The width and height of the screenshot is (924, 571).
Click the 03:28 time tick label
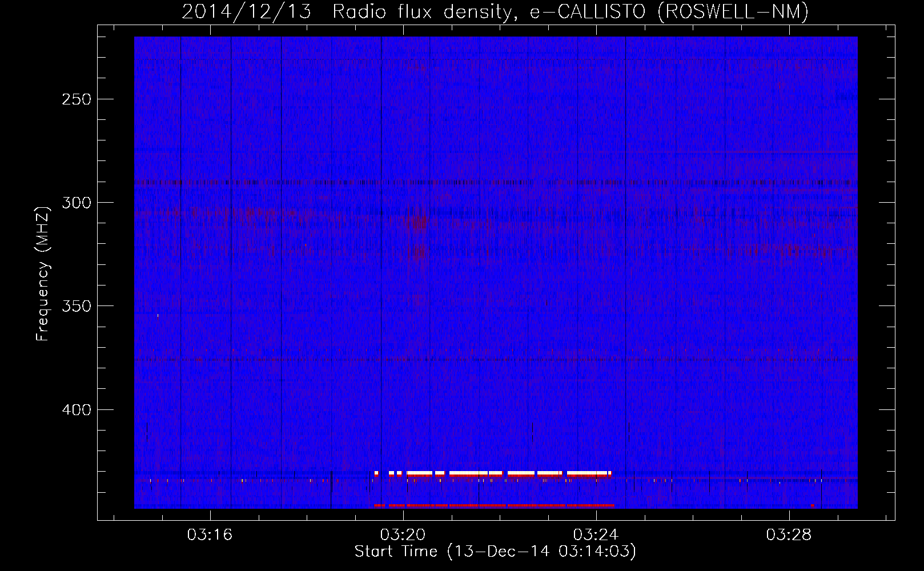(789, 535)
